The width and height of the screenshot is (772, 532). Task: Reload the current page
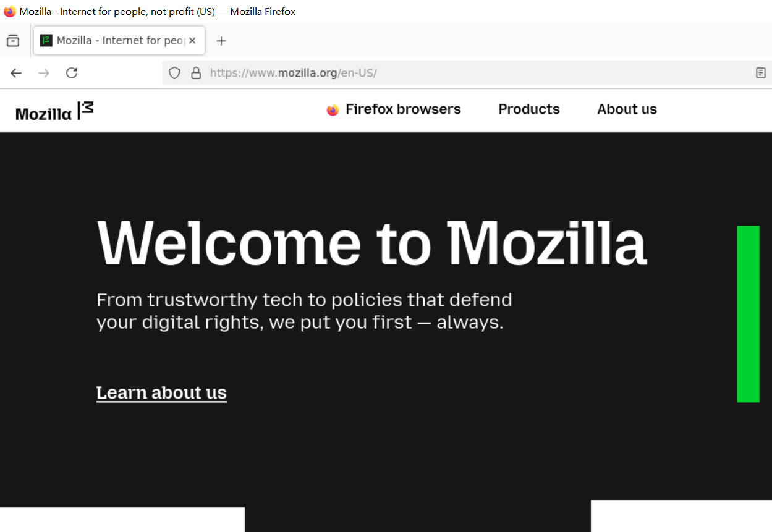click(x=72, y=73)
